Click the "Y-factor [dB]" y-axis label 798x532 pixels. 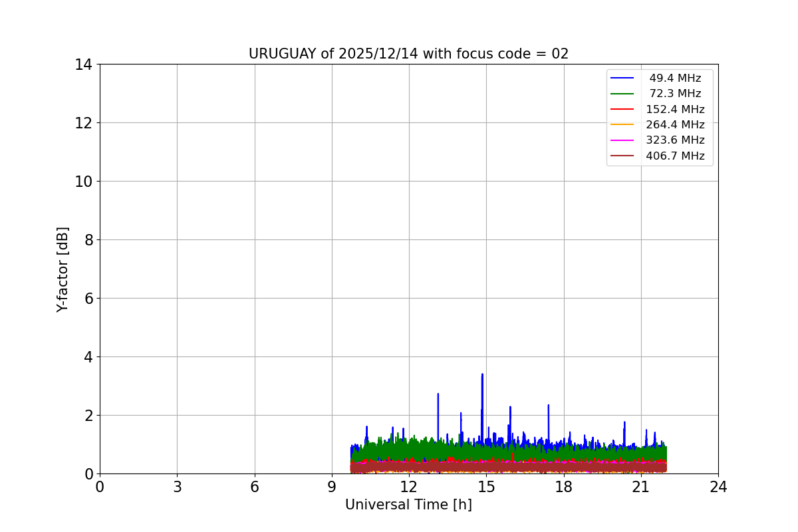[x=63, y=269]
